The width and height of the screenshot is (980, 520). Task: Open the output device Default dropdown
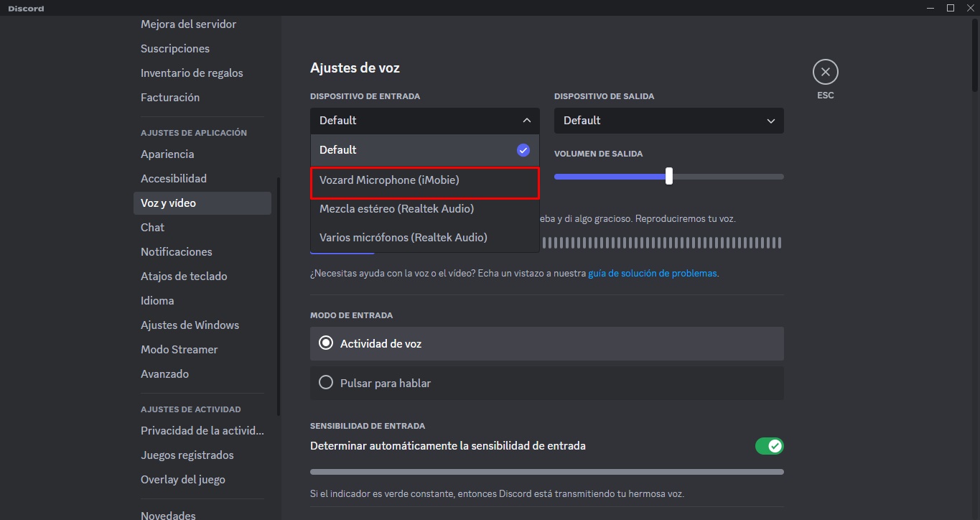coord(668,121)
